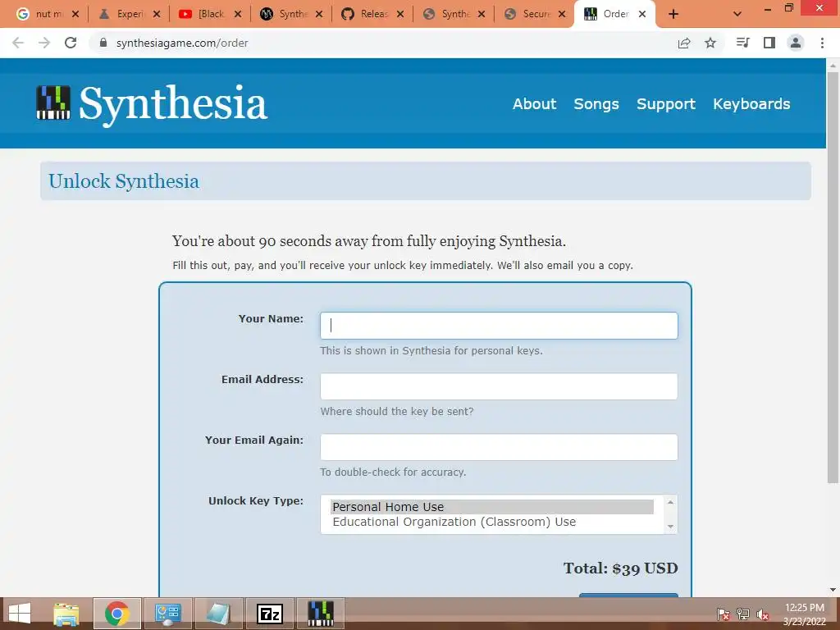Bookmark this page with the star icon
840x630 pixels.
tap(710, 43)
